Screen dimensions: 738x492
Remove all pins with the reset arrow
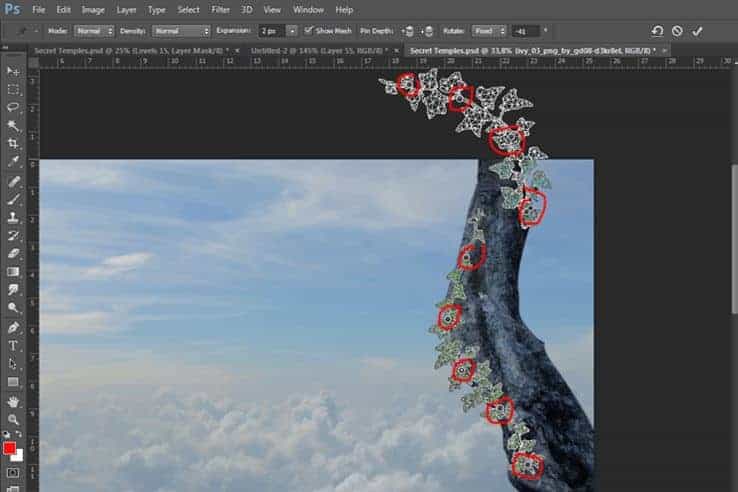[657, 31]
